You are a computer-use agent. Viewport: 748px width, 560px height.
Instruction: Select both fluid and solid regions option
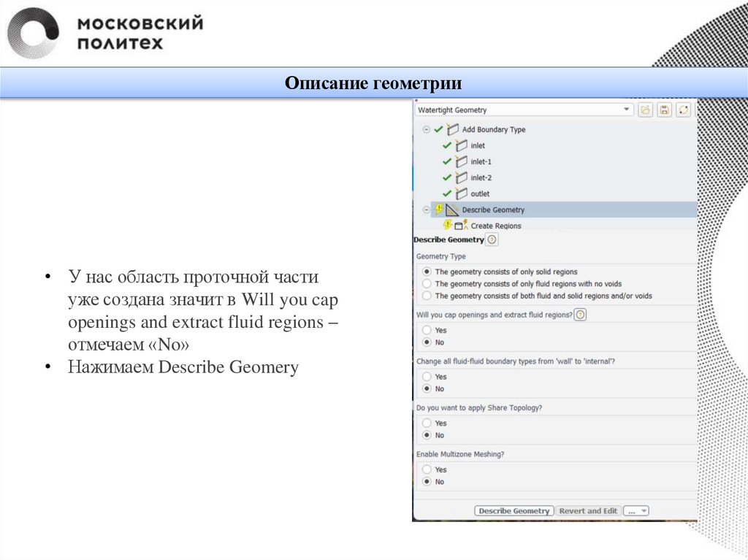pyautogui.click(x=427, y=296)
